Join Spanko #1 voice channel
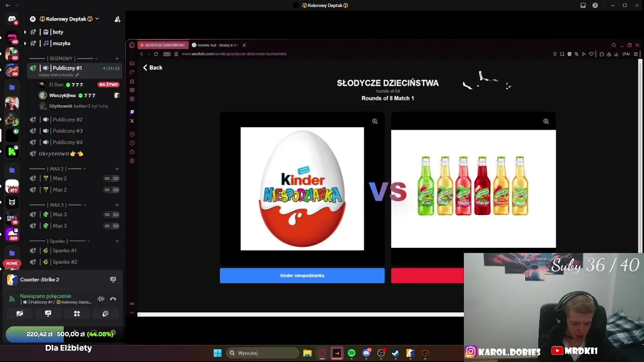 tap(64, 250)
